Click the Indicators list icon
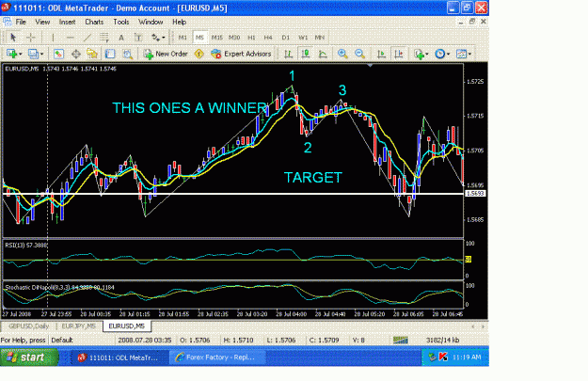Image resolution: width=588 pixels, height=381 pixels. [x=419, y=54]
